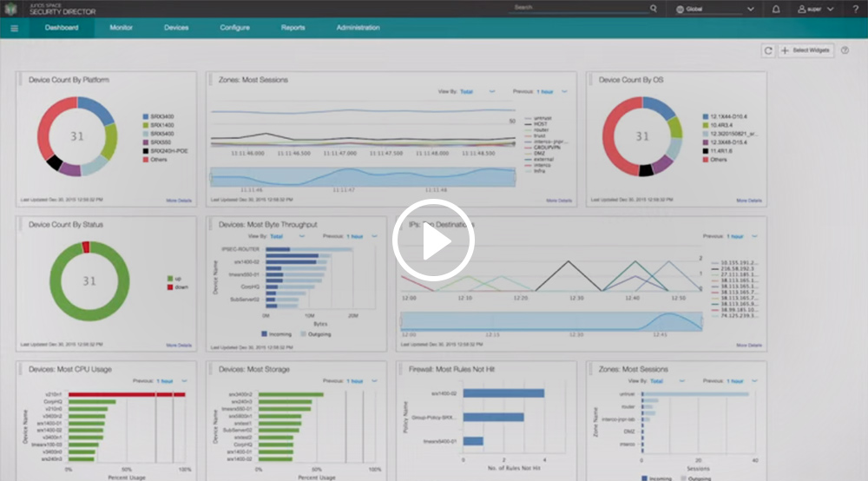Click the search magnifier icon
868x481 pixels.
pyautogui.click(x=654, y=9)
